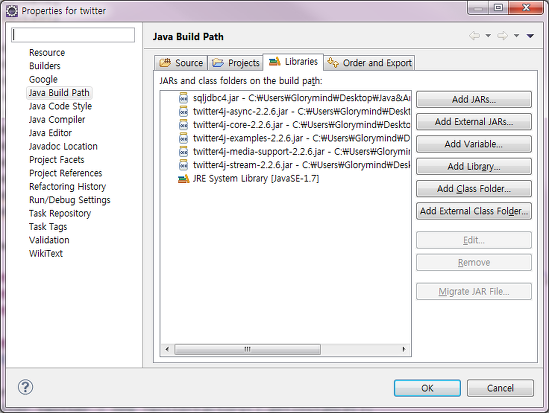Click the sqljdbc4.jar jar icon

183,98
